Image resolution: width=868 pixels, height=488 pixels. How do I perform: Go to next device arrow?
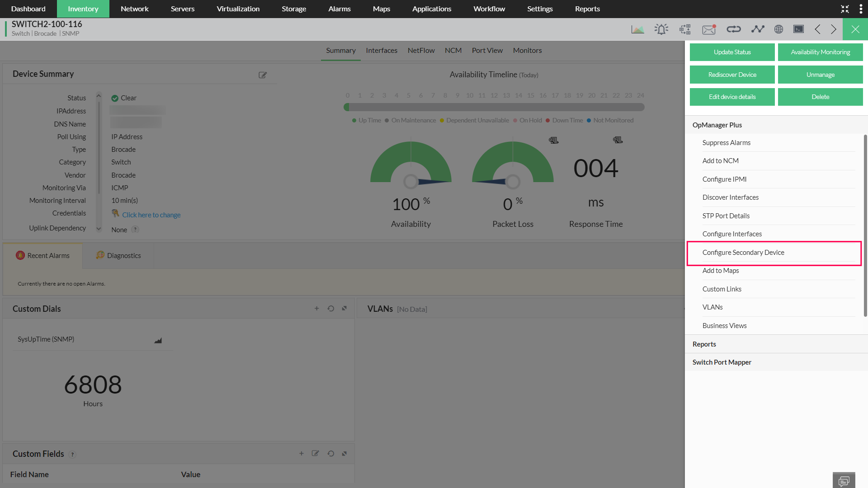[x=834, y=29]
